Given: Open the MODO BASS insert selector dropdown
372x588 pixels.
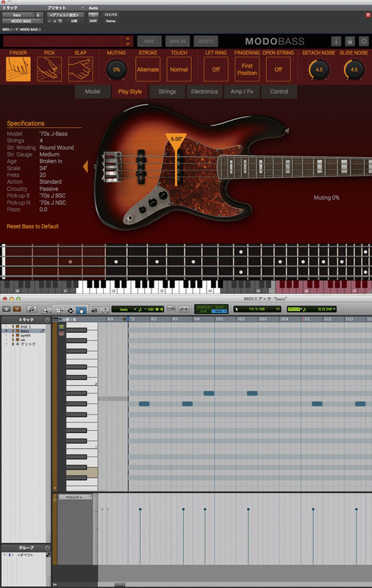Looking at the screenshot, I should (23, 21).
